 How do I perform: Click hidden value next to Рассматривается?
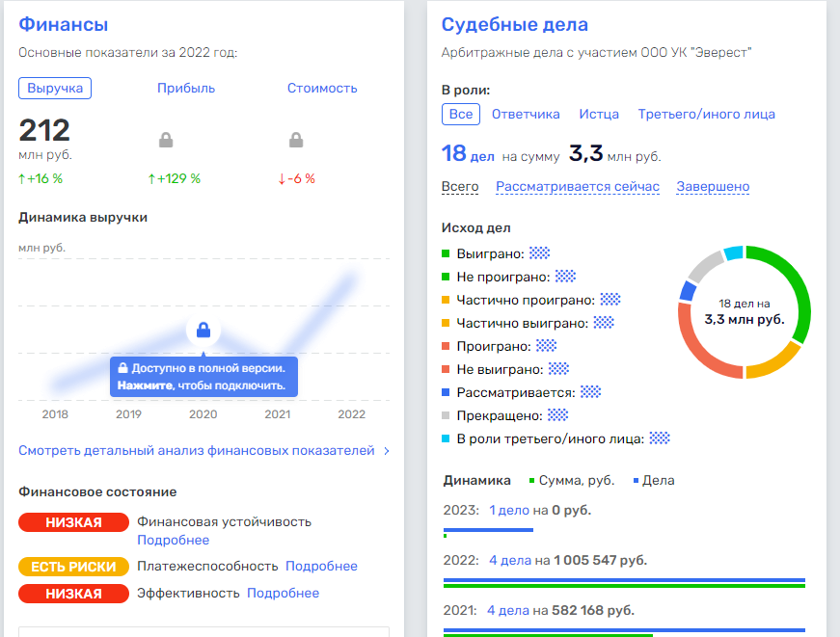(x=590, y=392)
